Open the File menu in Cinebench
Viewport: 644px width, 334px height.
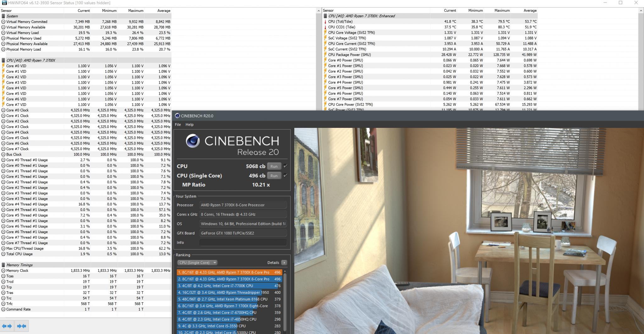178,124
